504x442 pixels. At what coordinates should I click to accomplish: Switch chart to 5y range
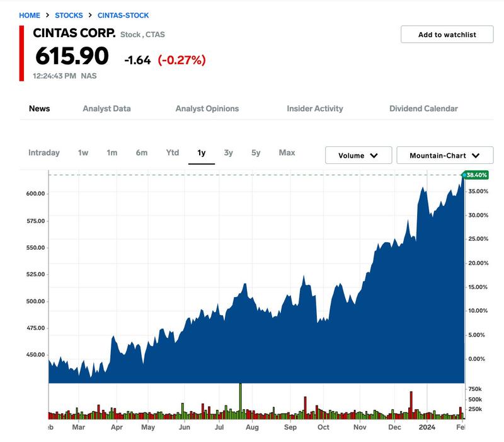[256, 153]
